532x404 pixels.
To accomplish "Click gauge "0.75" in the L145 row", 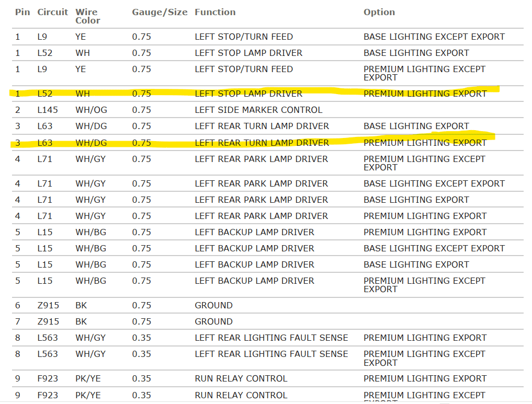I will click(x=141, y=110).
